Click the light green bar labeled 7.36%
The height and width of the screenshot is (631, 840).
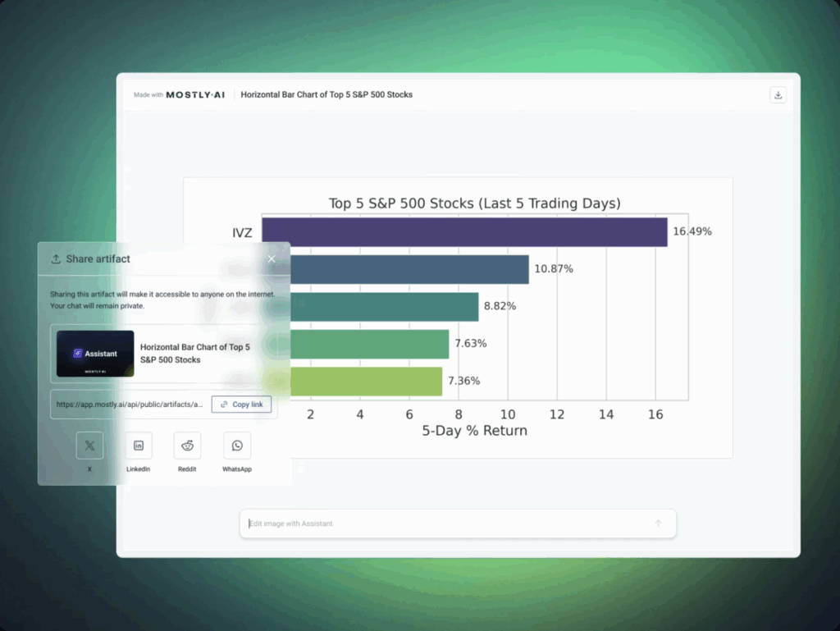click(361, 382)
